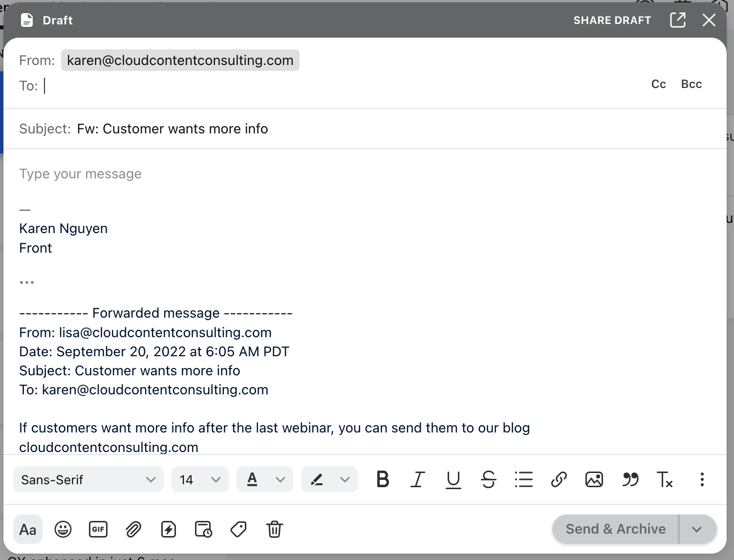Toggle italic formatting
Viewport: 734px width, 560px height.
click(418, 479)
